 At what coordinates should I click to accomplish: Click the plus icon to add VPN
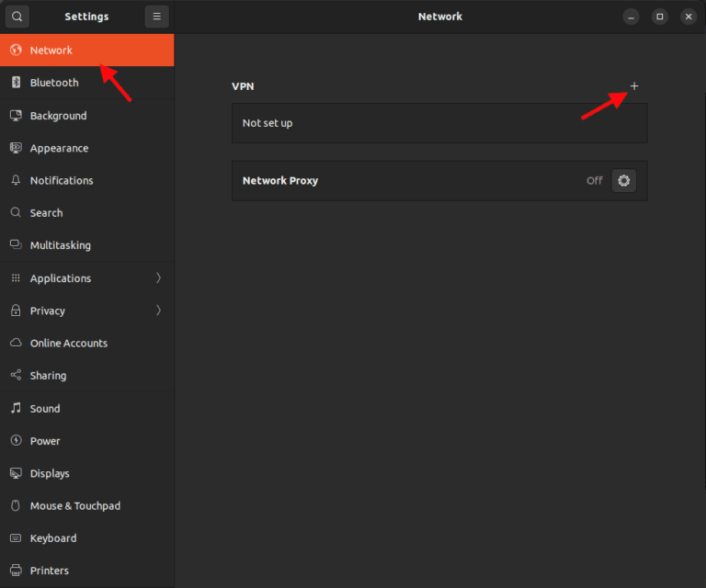[633, 86]
